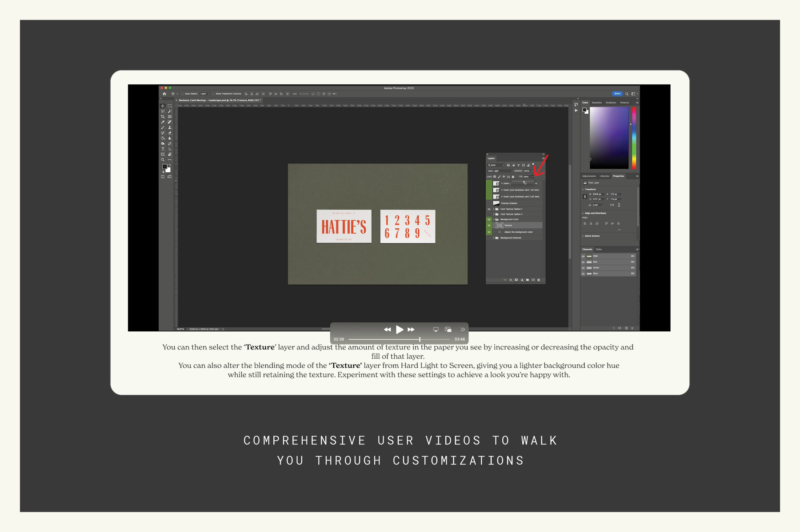Viewport: 800px width, 532px height.
Task: Select the Crop tool in the toolbar
Action: tap(163, 117)
